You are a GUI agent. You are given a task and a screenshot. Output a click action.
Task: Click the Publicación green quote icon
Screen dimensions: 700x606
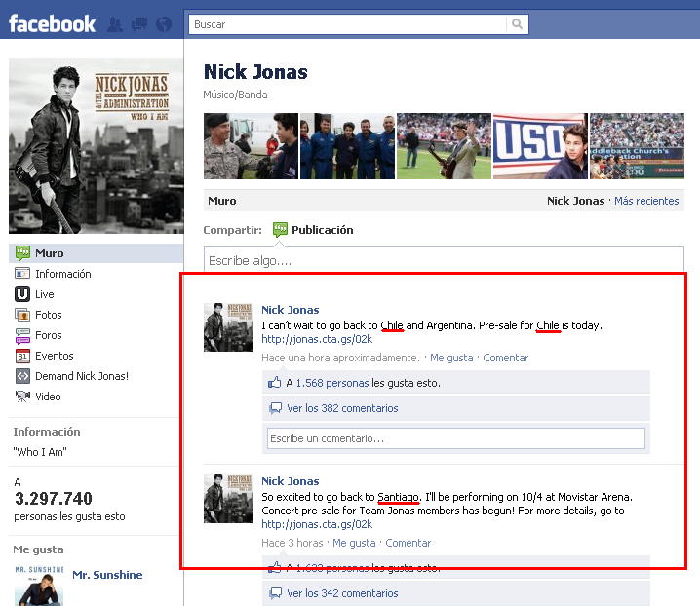(280, 229)
